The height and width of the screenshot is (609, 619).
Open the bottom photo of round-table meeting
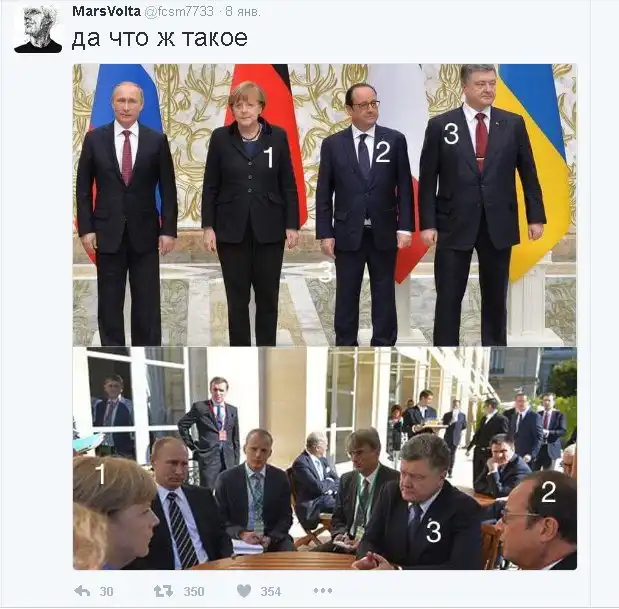[x=325, y=458]
